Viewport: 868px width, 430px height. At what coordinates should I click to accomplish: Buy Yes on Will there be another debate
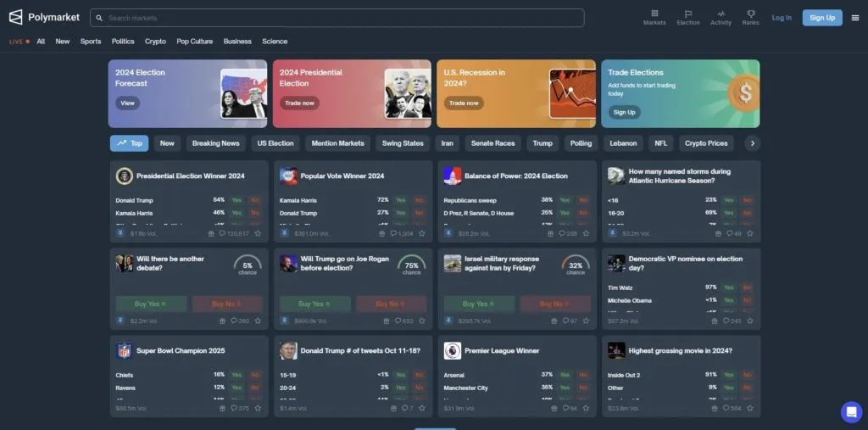[151, 304]
